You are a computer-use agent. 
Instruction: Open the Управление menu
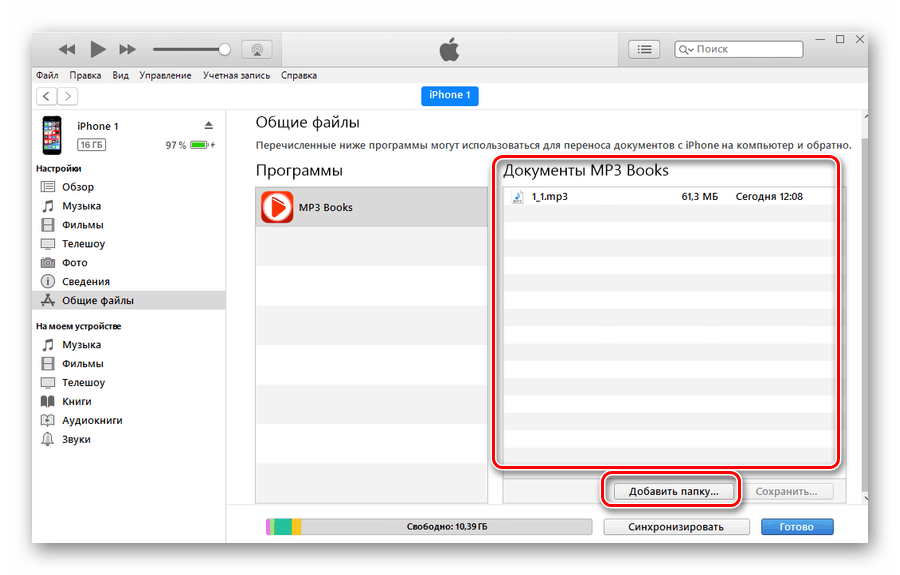point(165,75)
